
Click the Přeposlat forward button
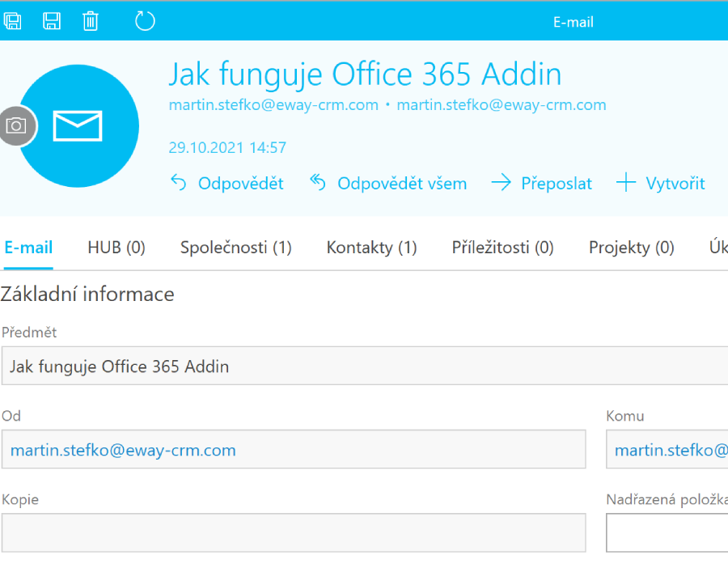tap(541, 184)
